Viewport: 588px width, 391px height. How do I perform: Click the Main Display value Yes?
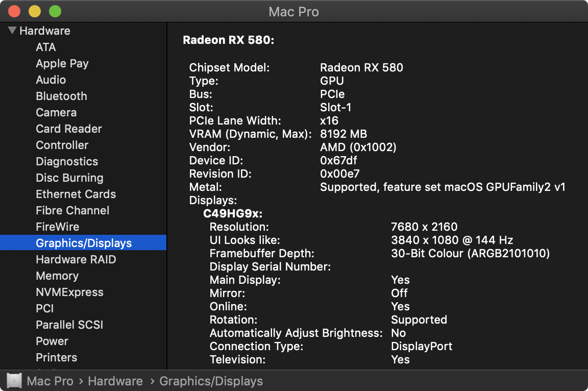(x=400, y=280)
